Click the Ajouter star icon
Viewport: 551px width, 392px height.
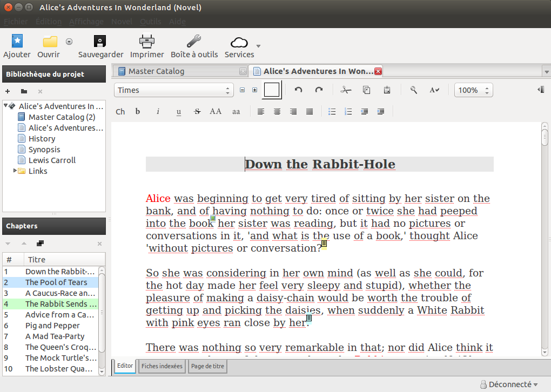click(x=17, y=41)
